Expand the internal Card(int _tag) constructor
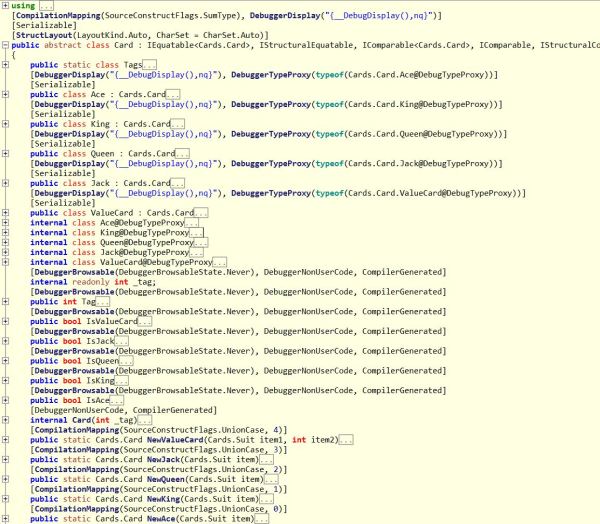The image size is (600, 524). pyautogui.click(x=5, y=420)
